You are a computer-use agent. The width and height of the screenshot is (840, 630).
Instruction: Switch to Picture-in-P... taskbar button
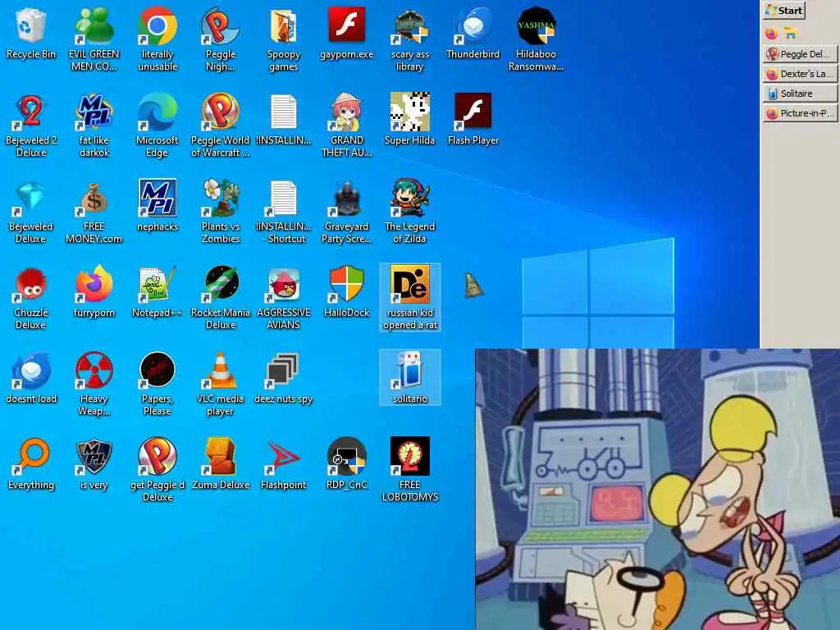(x=800, y=113)
